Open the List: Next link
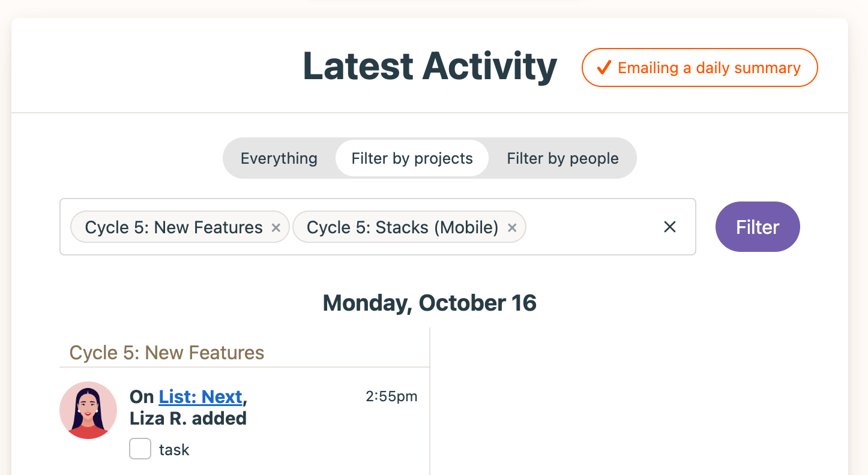This screenshot has height=475, width=868. [200, 397]
